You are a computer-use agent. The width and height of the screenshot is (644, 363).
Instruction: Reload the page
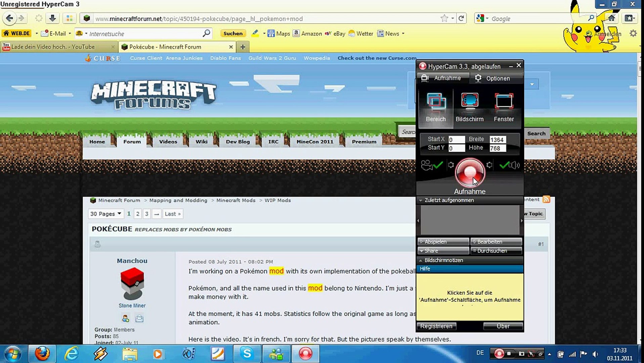pos(461,18)
